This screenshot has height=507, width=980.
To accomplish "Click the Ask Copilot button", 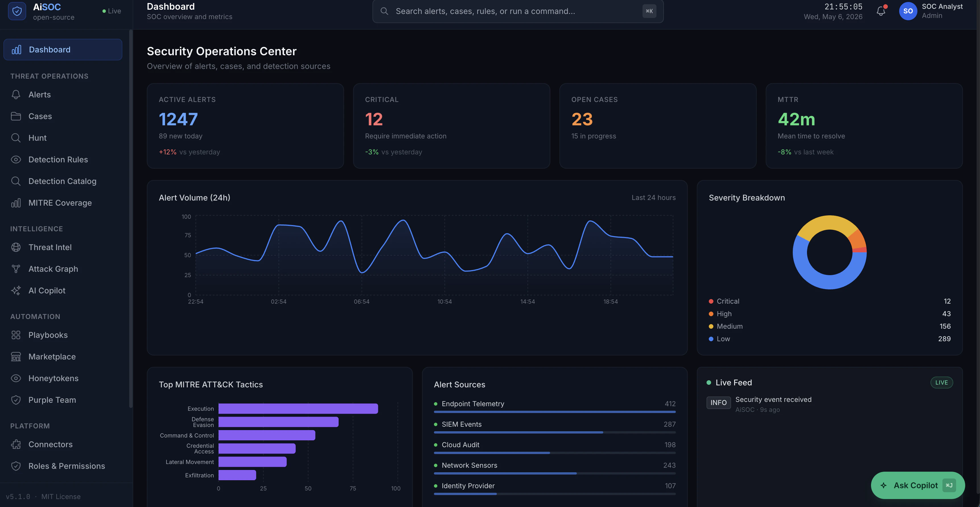I will (x=918, y=485).
